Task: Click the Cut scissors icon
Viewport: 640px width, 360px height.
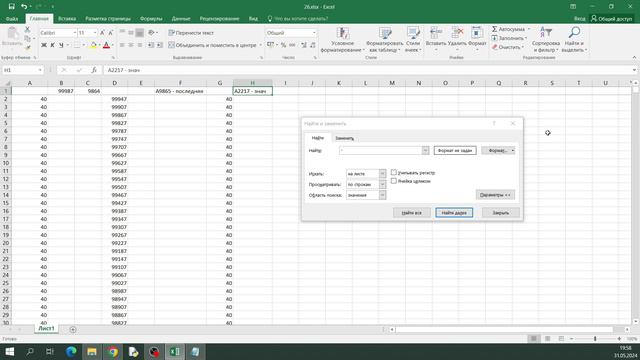Action: pyautogui.click(x=27, y=30)
